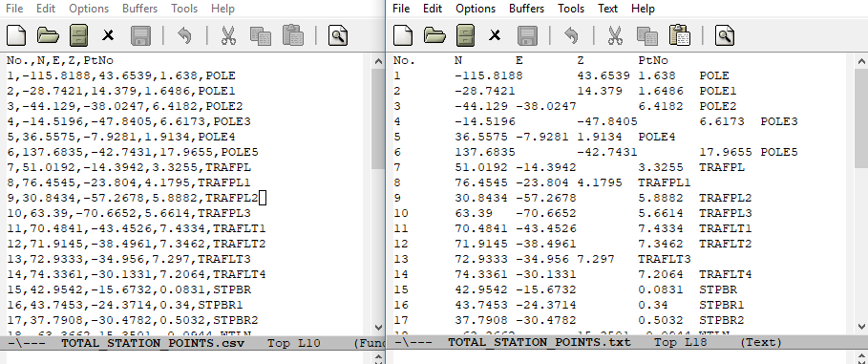Click Undo arrow icon in right window
The height and width of the screenshot is (364, 868).
pos(571,35)
